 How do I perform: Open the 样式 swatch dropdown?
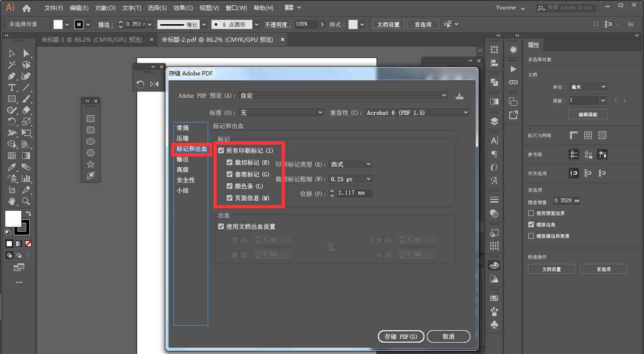pyautogui.click(x=363, y=24)
